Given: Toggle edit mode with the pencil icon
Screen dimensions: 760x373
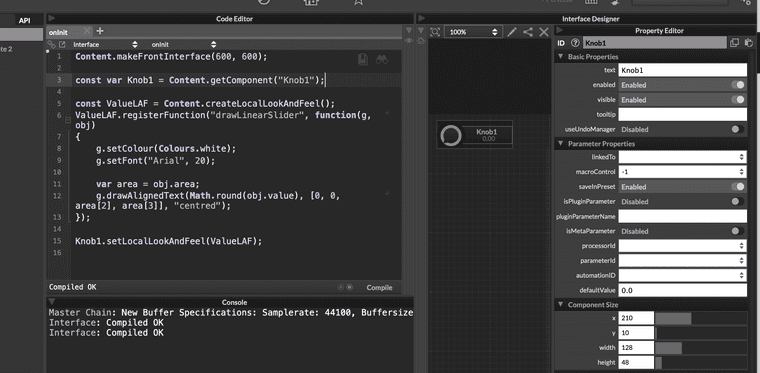Looking at the screenshot, I should (x=512, y=32).
